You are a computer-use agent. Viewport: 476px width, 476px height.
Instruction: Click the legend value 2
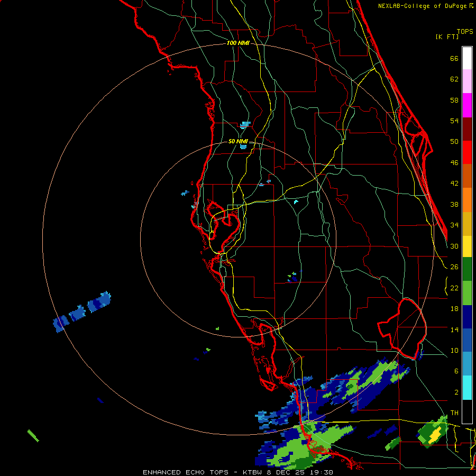pos(456,392)
